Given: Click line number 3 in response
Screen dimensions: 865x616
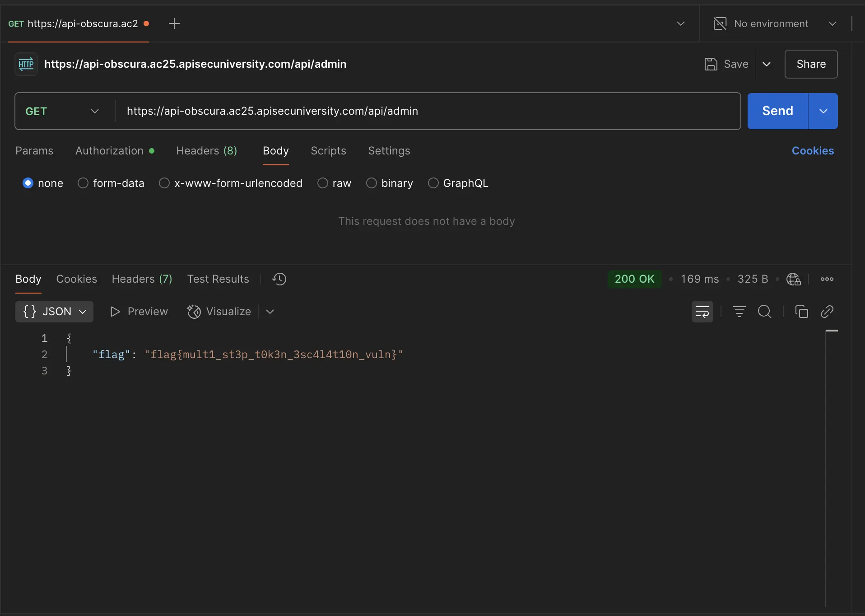Looking at the screenshot, I should (x=44, y=371).
